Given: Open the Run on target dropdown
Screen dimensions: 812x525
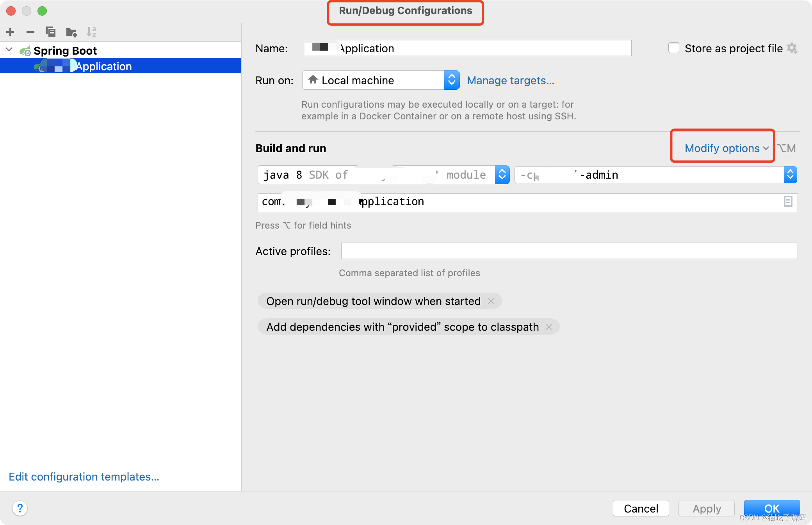Looking at the screenshot, I should pos(451,80).
